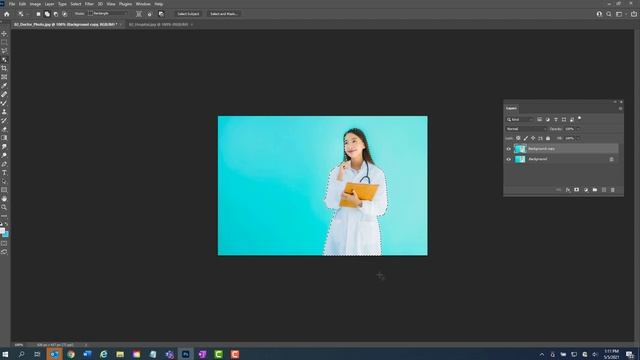The height and width of the screenshot is (360, 640).
Task: Select the Eyedropper tool
Action: [4, 86]
